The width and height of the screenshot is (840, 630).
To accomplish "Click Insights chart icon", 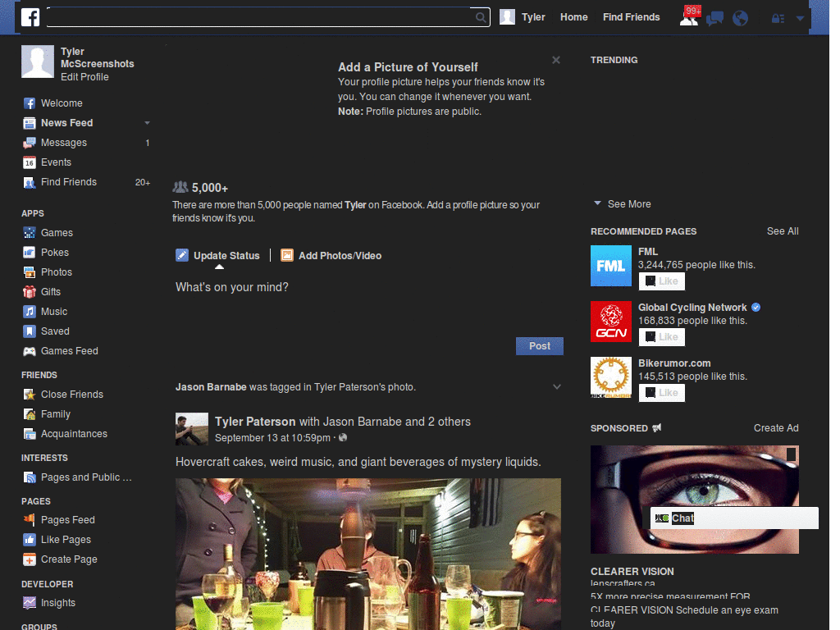I will [x=30, y=603].
